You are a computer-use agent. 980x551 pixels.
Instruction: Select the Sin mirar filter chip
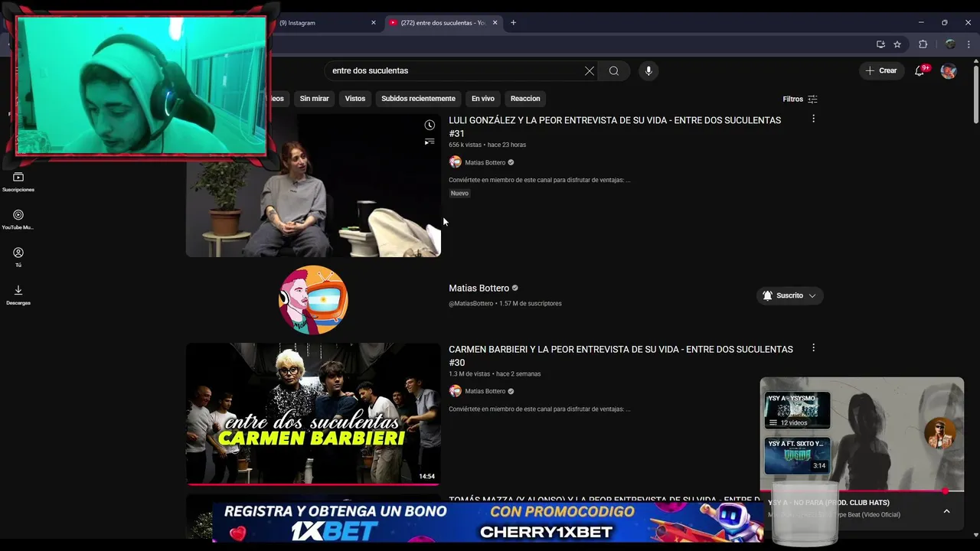[x=314, y=99]
